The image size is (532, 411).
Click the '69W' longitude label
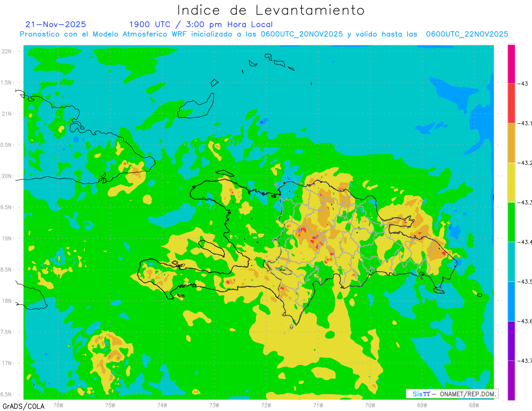(x=422, y=405)
